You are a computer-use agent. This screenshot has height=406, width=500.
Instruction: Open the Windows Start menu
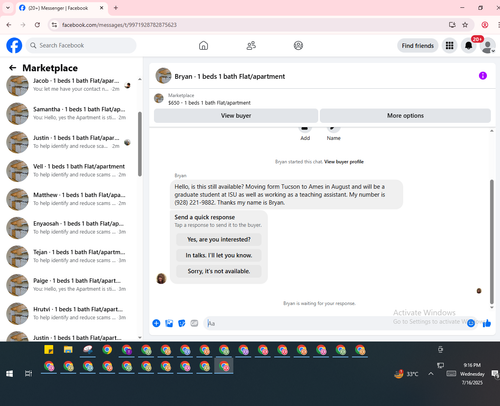[9, 374]
